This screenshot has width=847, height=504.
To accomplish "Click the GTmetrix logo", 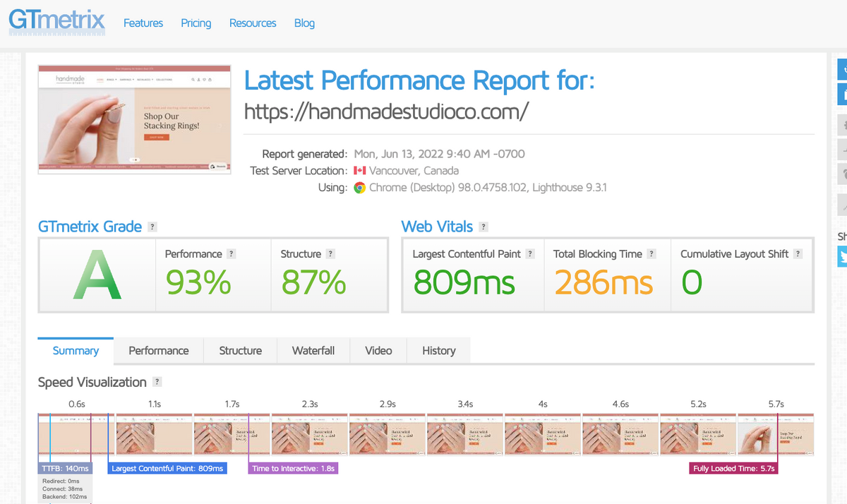I will click(x=56, y=21).
